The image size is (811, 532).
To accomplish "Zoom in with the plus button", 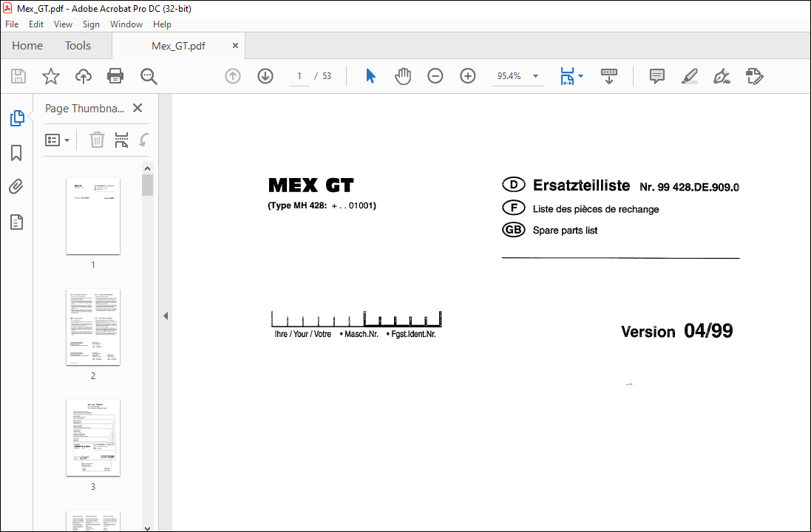I will tap(467, 76).
